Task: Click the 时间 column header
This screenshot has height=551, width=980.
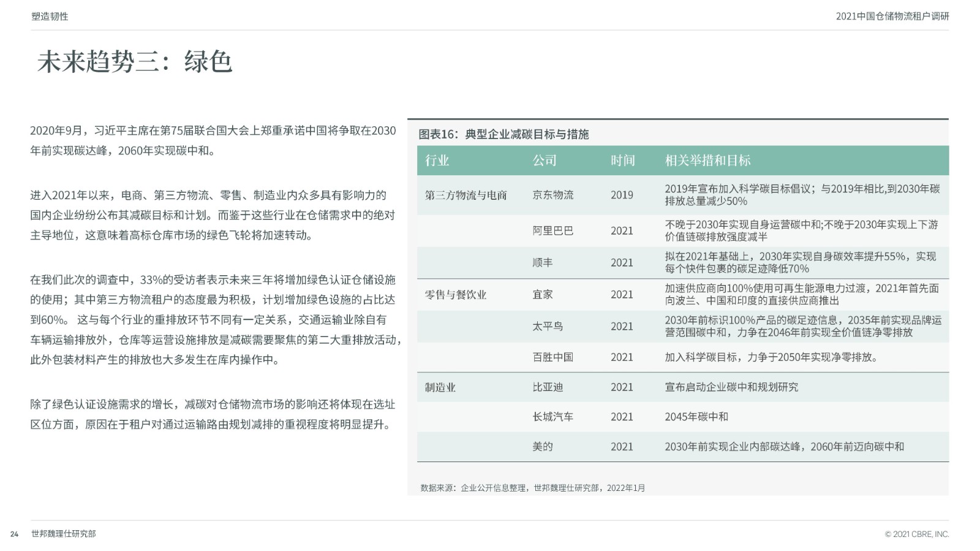Action: pos(623,161)
